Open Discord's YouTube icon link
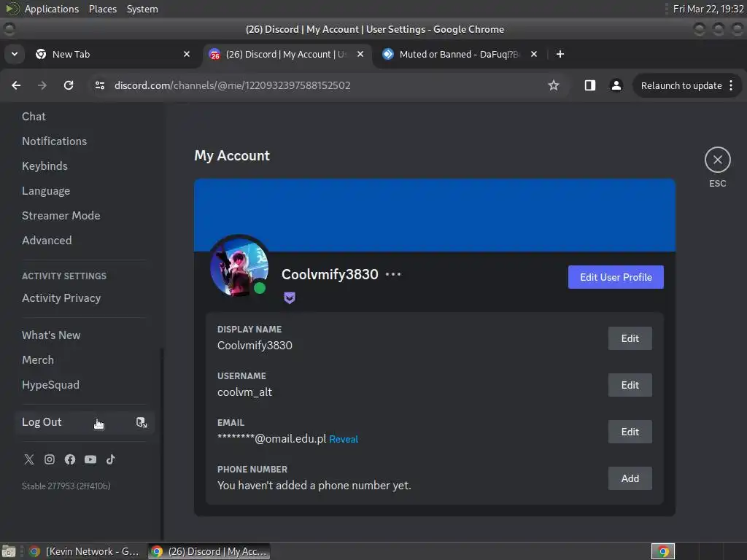Image resolution: width=747 pixels, height=560 pixels. [90, 459]
